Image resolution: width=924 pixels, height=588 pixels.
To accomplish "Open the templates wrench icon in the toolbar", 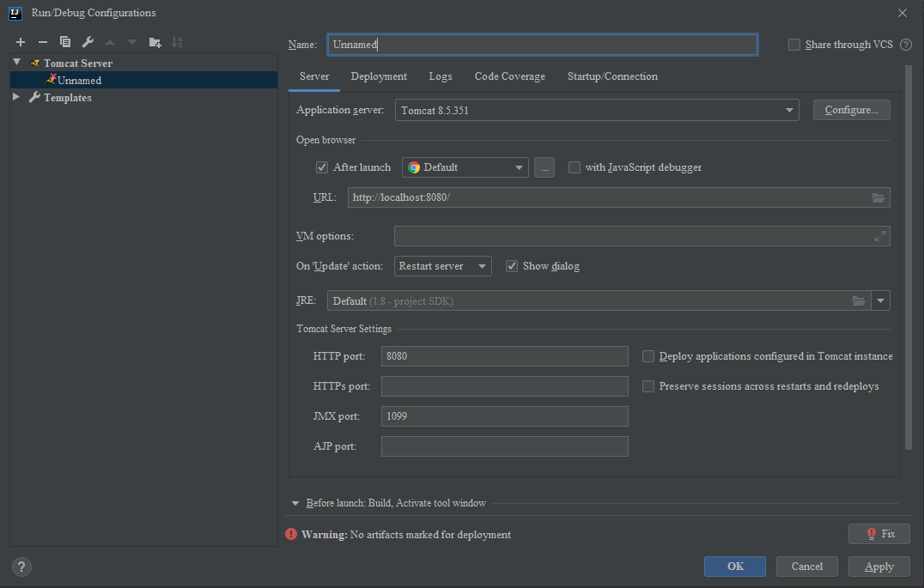I will [88, 42].
